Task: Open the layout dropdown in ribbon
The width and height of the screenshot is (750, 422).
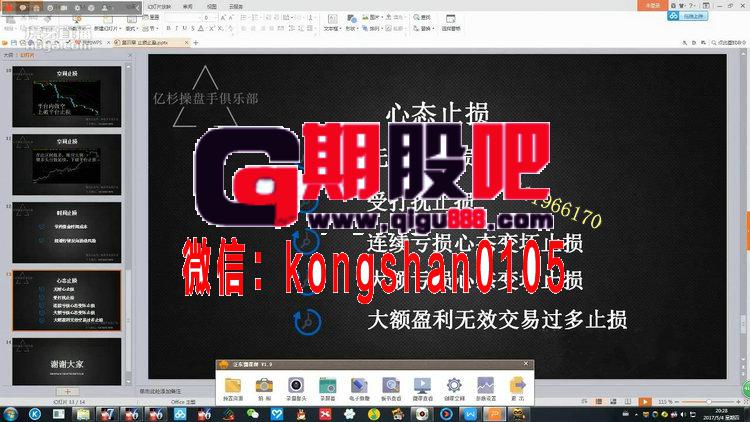Action: click(x=131, y=29)
